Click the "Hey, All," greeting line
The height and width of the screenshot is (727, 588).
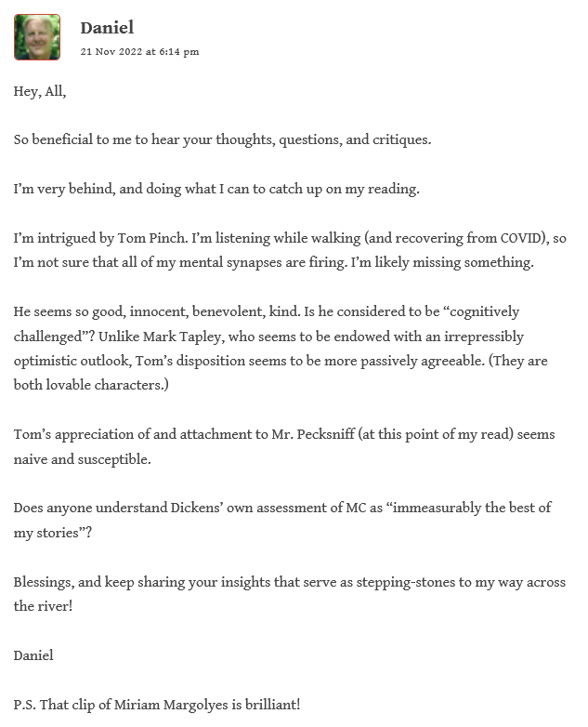(40, 91)
